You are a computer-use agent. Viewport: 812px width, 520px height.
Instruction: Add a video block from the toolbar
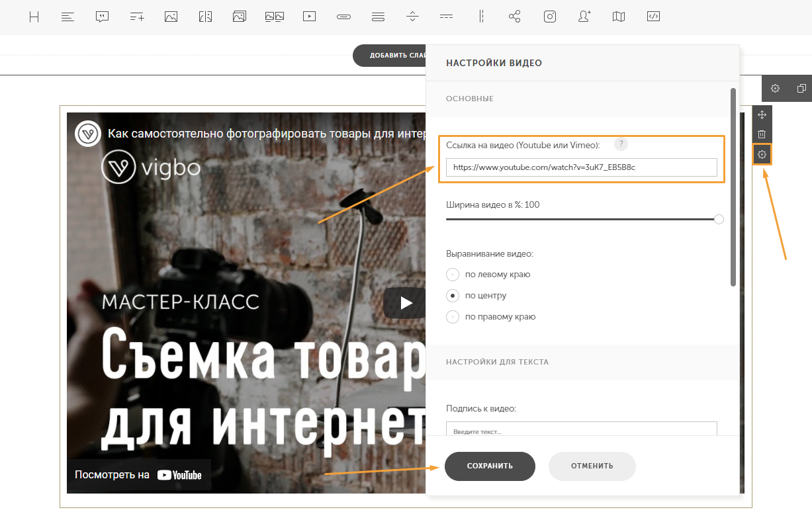[309, 17]
